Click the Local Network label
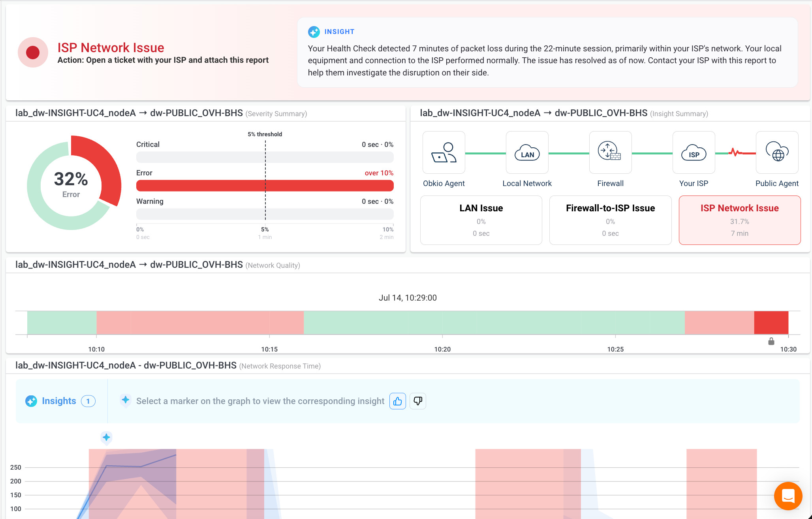The height and width of the screenshot is (519, 812). (x=527, y=183)
